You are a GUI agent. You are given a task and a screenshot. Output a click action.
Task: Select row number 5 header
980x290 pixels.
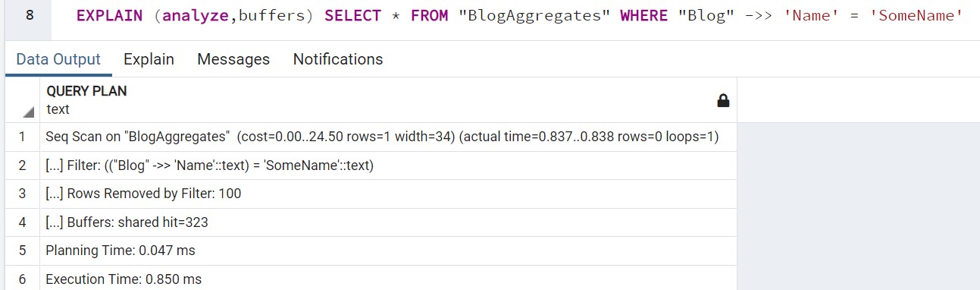22,251
